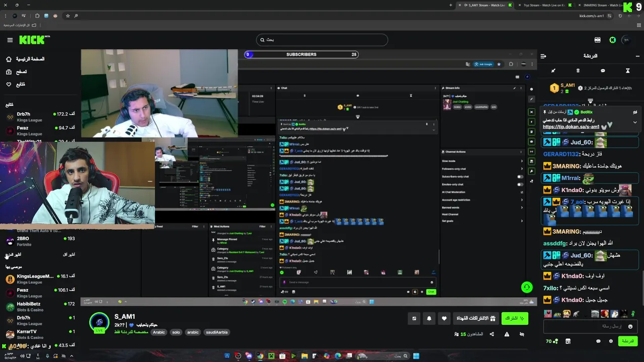Select the green alien quick emote
The height and width of the screenshot is (362, 644).
(x=633, y=314)
